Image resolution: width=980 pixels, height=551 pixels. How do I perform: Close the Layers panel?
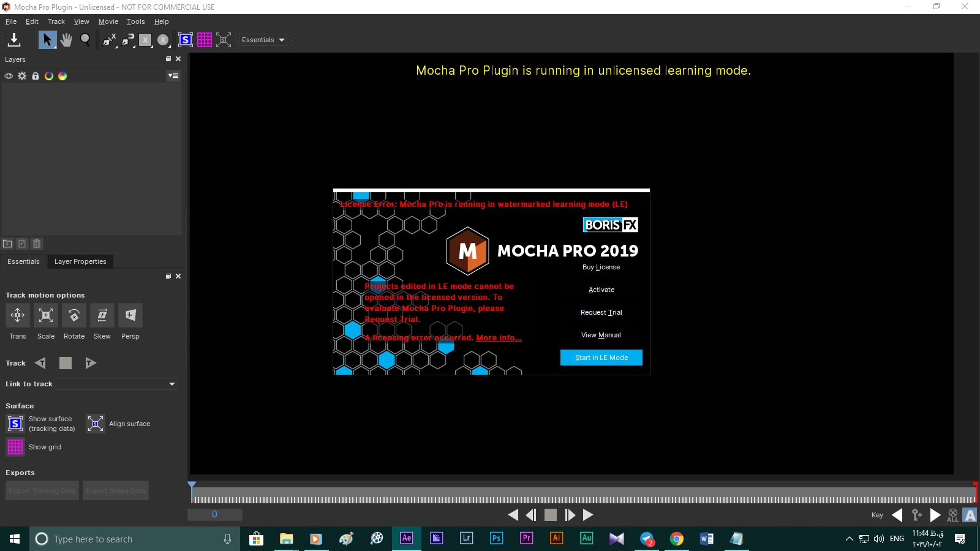[x=178, y=59]
